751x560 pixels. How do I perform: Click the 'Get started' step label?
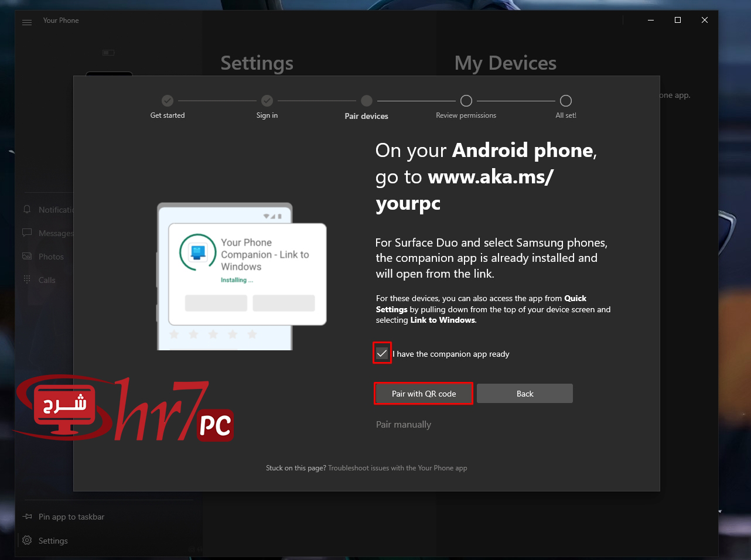[x=168, y=115]
